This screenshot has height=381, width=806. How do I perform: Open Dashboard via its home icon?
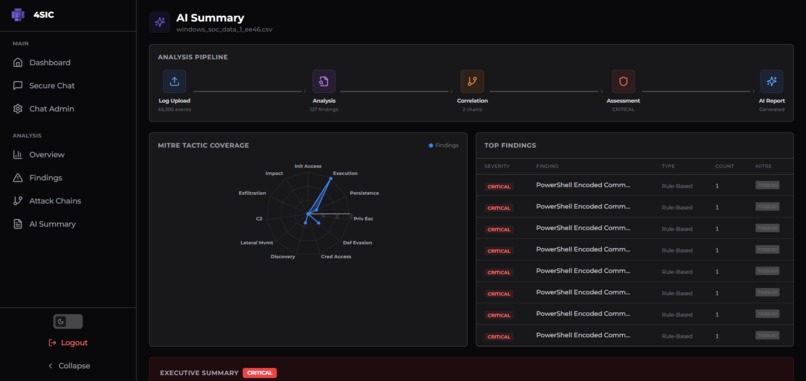coord(18,63)
